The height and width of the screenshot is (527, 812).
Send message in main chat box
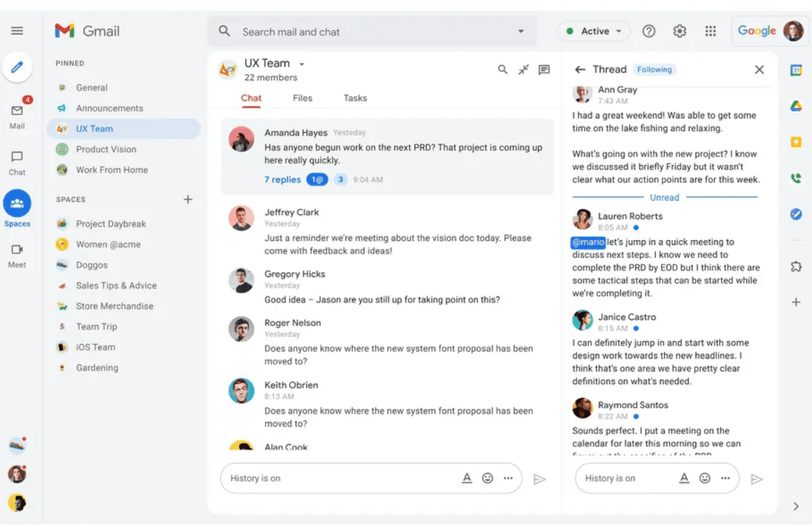(x=539, y=479)
